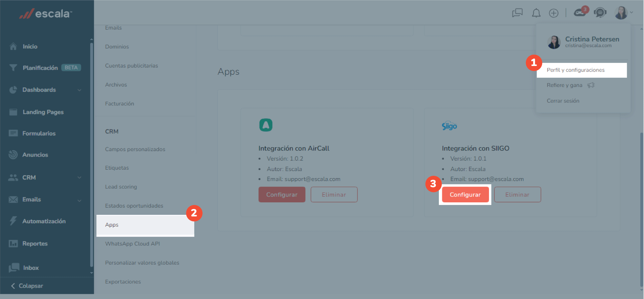Click the Emails envelope icon

pyautogui.click(x=13, y=200)
